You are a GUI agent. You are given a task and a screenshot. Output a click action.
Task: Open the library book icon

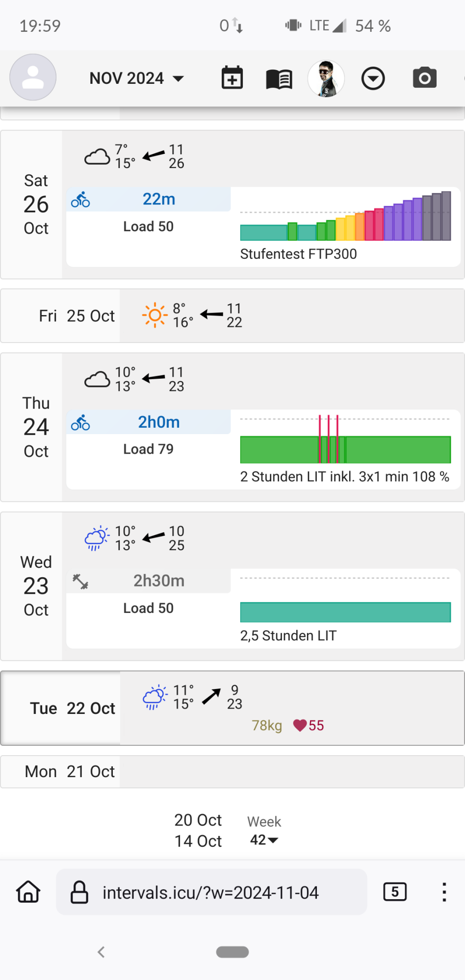point(279,78)
